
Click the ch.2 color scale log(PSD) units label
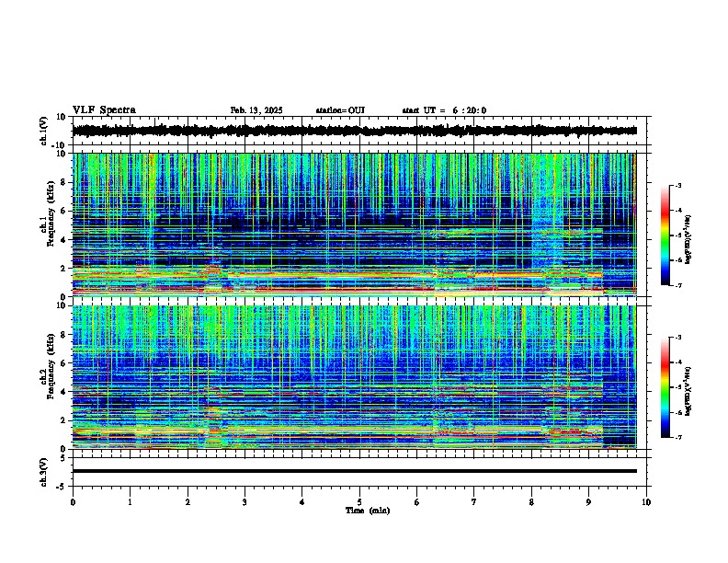click(688, 391)
